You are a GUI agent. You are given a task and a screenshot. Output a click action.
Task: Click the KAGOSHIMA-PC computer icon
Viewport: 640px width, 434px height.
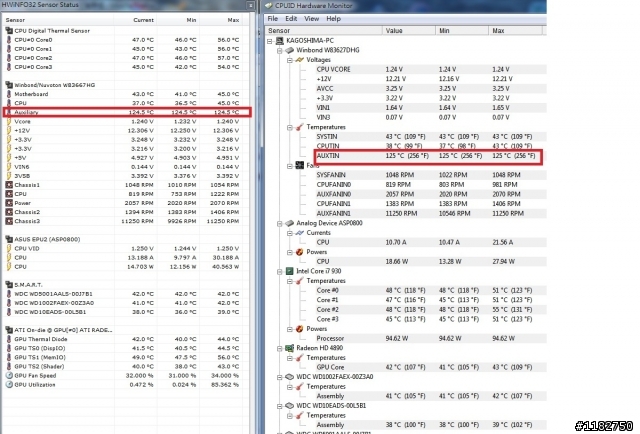pos(280,40)
